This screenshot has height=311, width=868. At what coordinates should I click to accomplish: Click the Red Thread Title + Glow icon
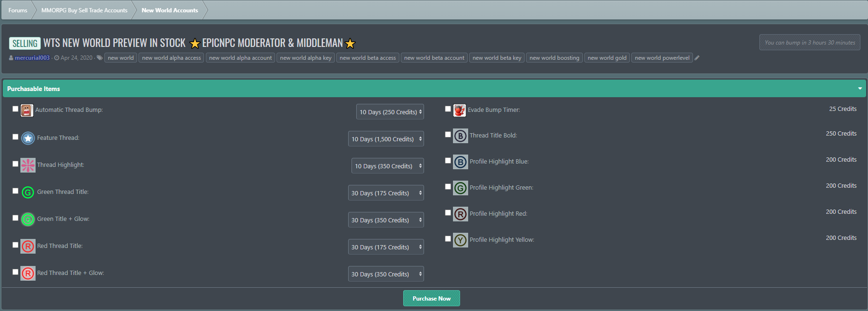point(28,274)
